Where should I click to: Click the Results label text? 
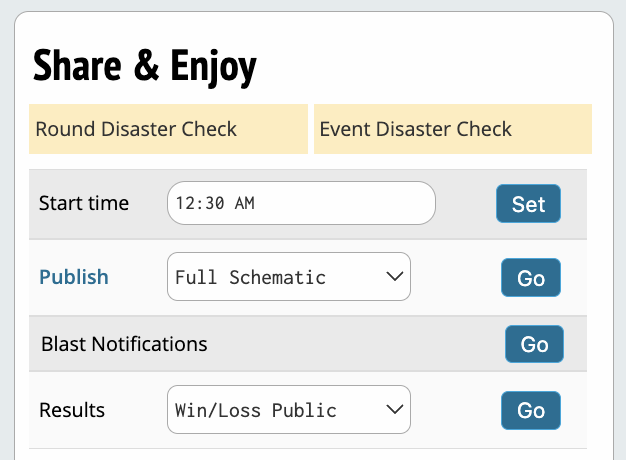[x=72, y=410]
